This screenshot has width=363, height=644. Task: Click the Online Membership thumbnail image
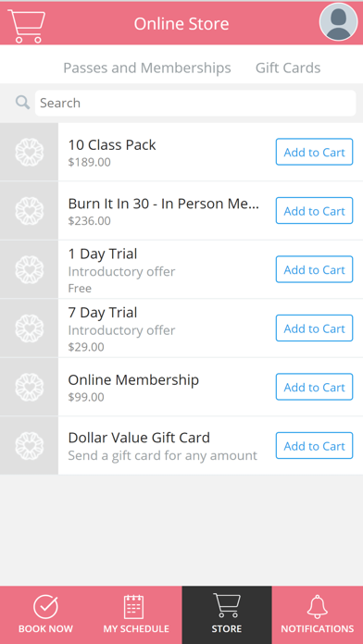coord(30,387)
